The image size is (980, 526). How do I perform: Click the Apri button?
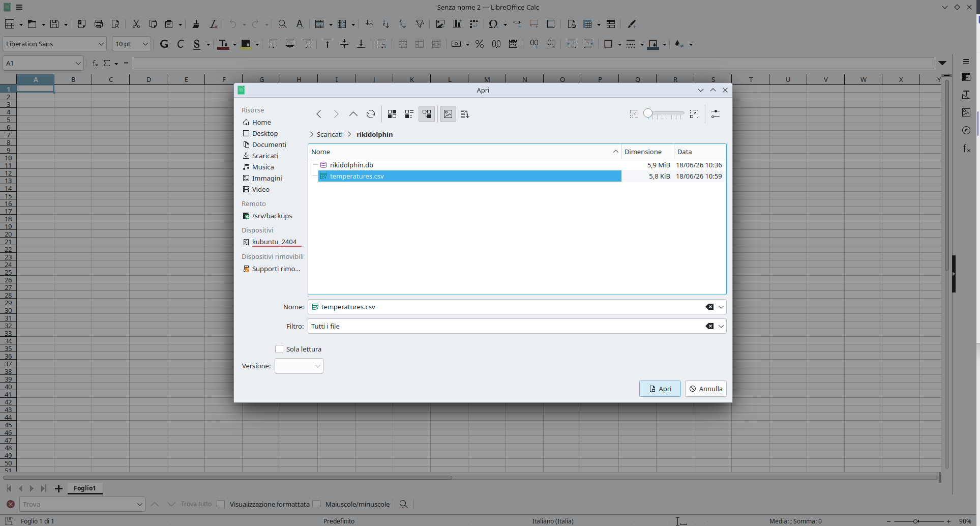pos(660,389)
